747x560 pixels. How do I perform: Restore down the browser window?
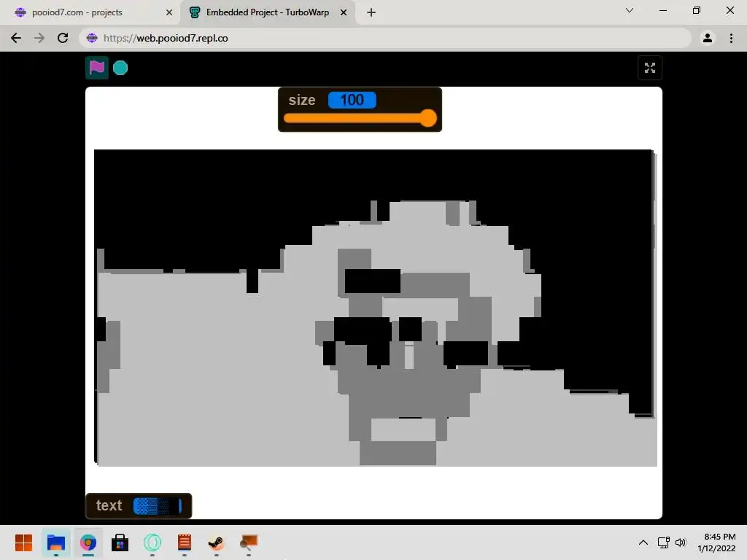pos(697,10)
